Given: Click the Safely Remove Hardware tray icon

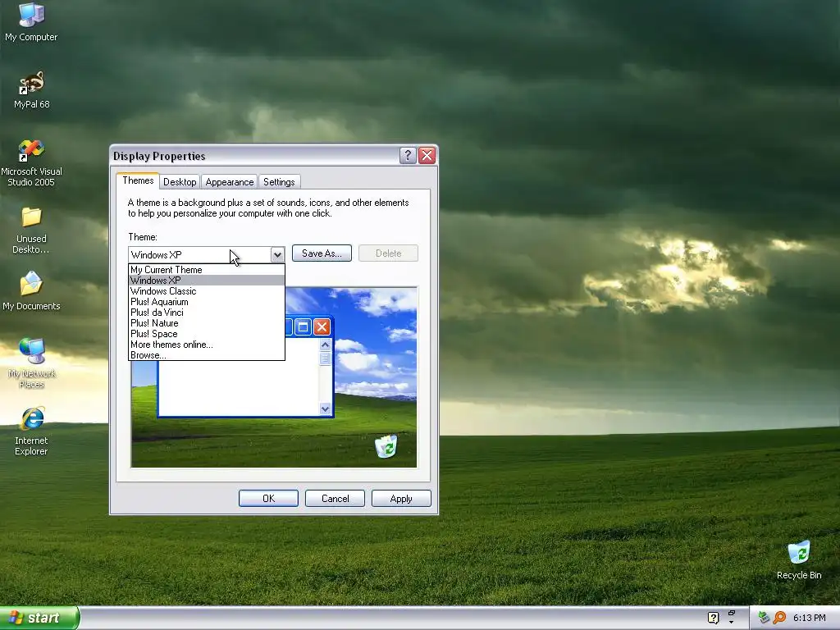Looking at the screenshot, I should click(x=764, y=618).
